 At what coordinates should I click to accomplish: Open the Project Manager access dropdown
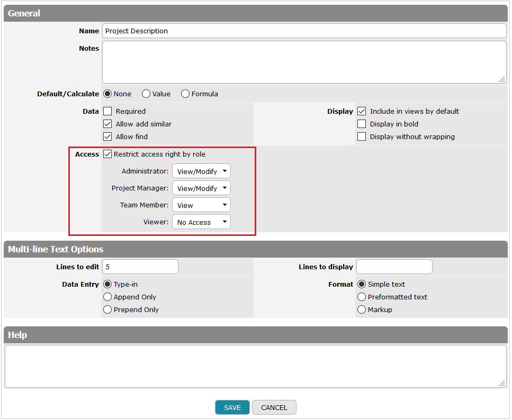pyautogui.click(x=201, y=188)
